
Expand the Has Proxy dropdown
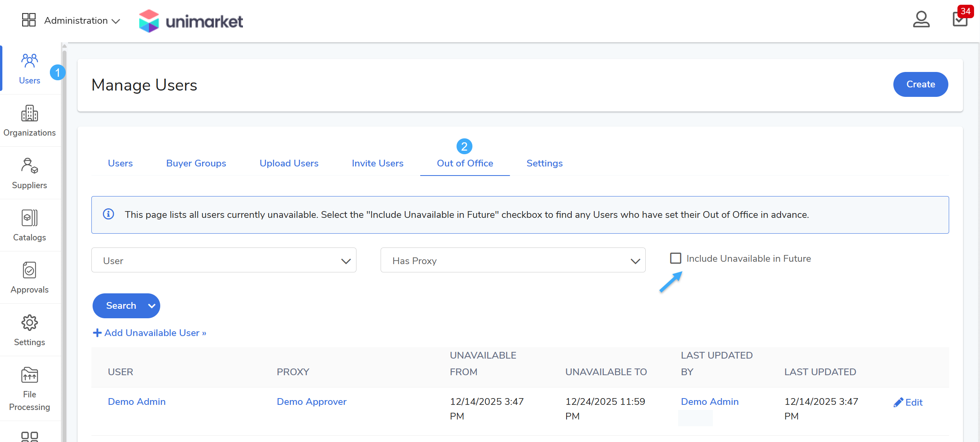pos(512,261)
